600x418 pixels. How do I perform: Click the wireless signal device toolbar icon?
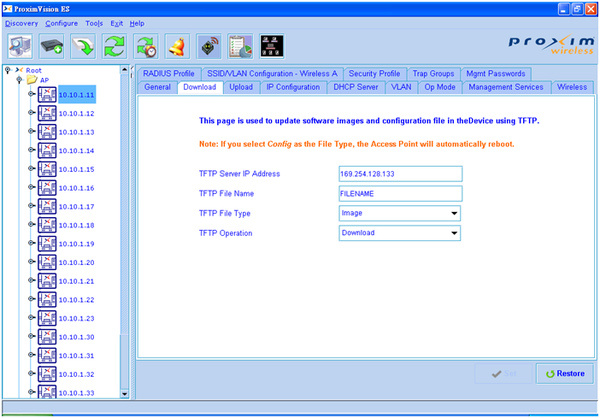click(x=209, y=46)
